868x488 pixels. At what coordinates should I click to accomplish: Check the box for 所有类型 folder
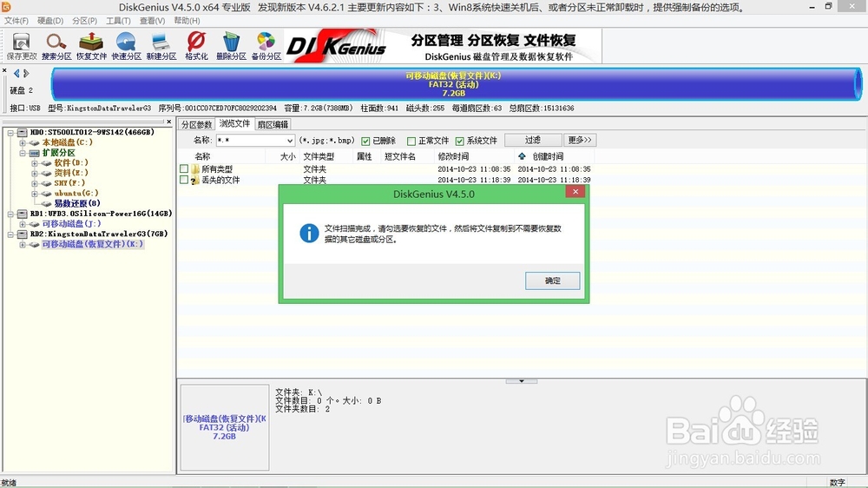point(184,168)
